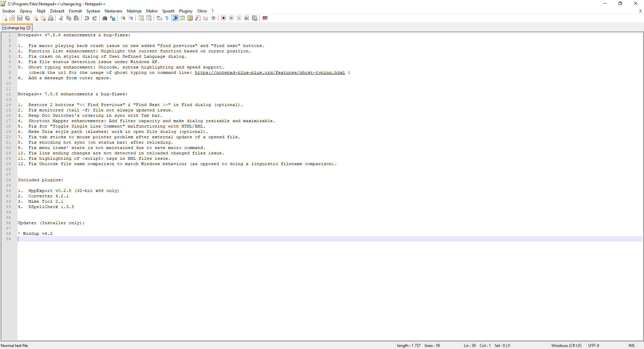Paste clipboard using the Paste toolbar icon
The height and width of the screenshot is (349, 644).
click(x=76, y=18)
